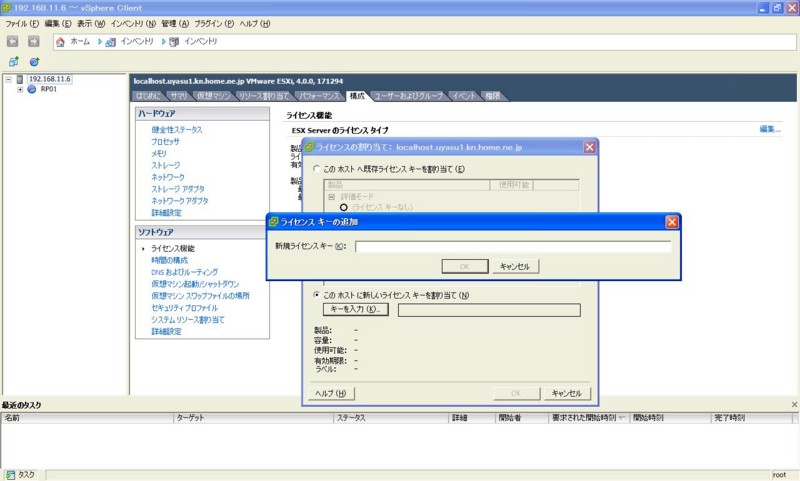The image size is (800, 481).
Task: Click the second インベントリ breadcrumb icon
Action: pos(174,42)
